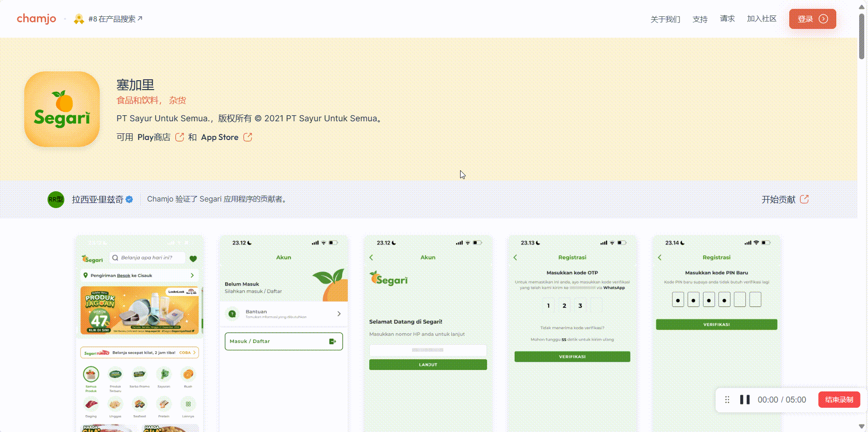Open the 食品和饮料 category link

137,100
